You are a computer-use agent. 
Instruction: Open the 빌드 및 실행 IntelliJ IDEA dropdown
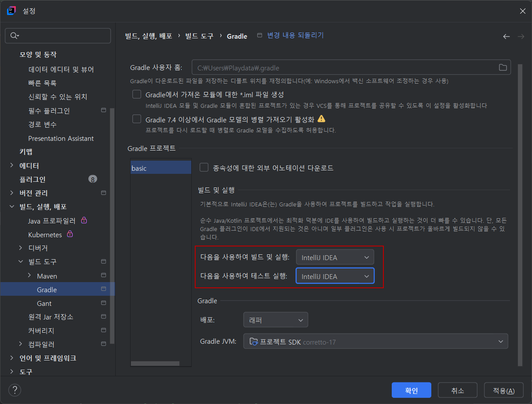(x=335, y=257)
